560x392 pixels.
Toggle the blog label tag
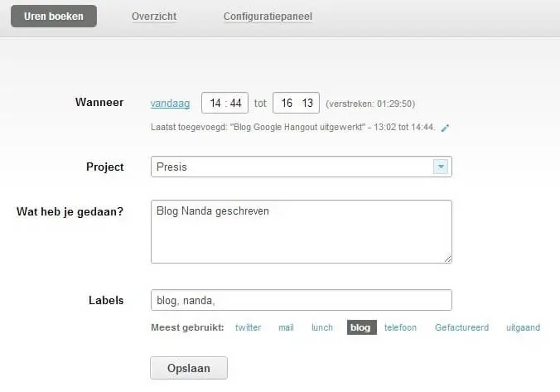click(361, 327)
